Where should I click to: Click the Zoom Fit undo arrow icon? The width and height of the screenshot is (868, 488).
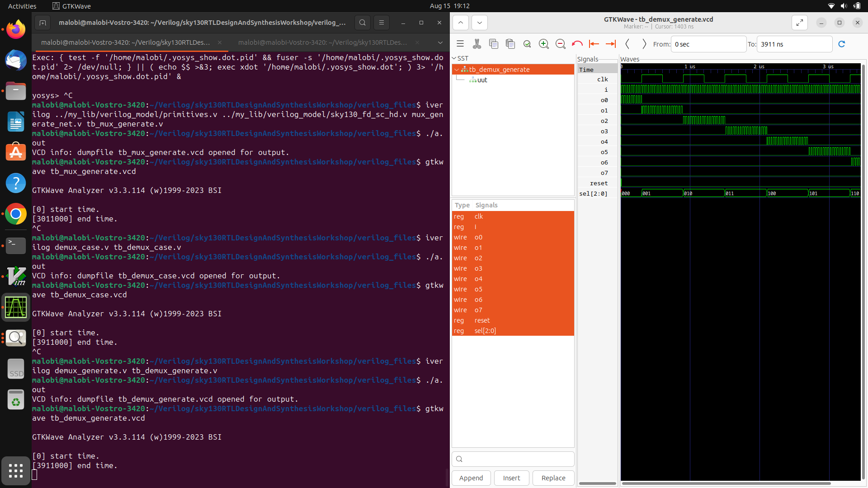(x=577, y=44)
